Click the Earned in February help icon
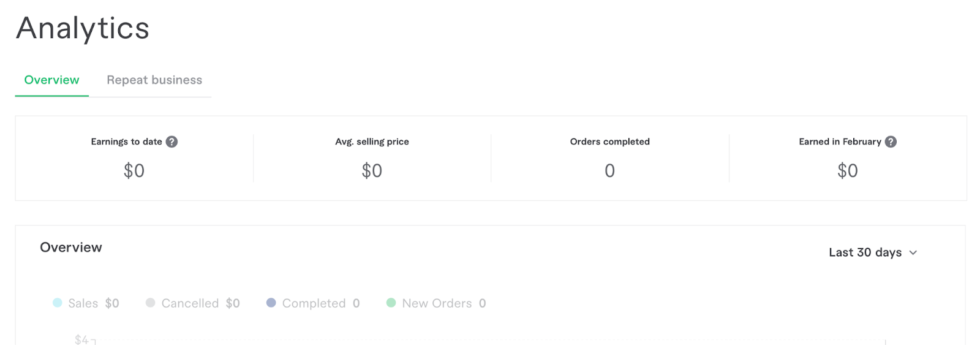The image size is (980, 345). pos(891,142)
